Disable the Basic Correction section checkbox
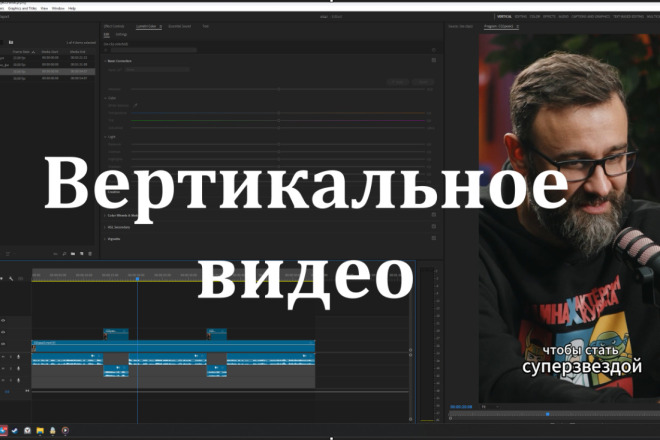Viewport: 660px width, 440px height. coord(434,60)
